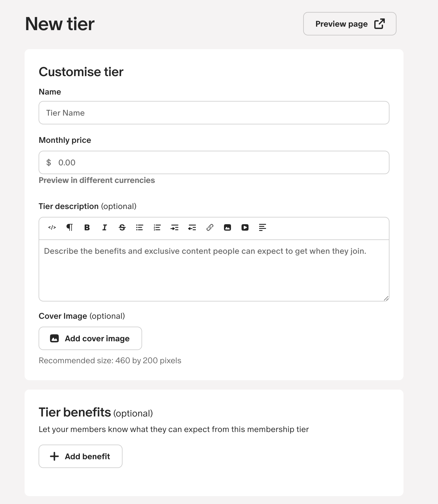The image size is (438, 504).
Task: Insert a hyperlink in the description
Action: (210, 227)
